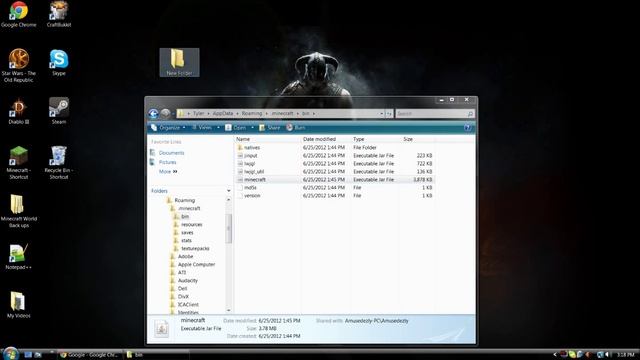Select the Steam desktop icon

click(x=59, y=111)
